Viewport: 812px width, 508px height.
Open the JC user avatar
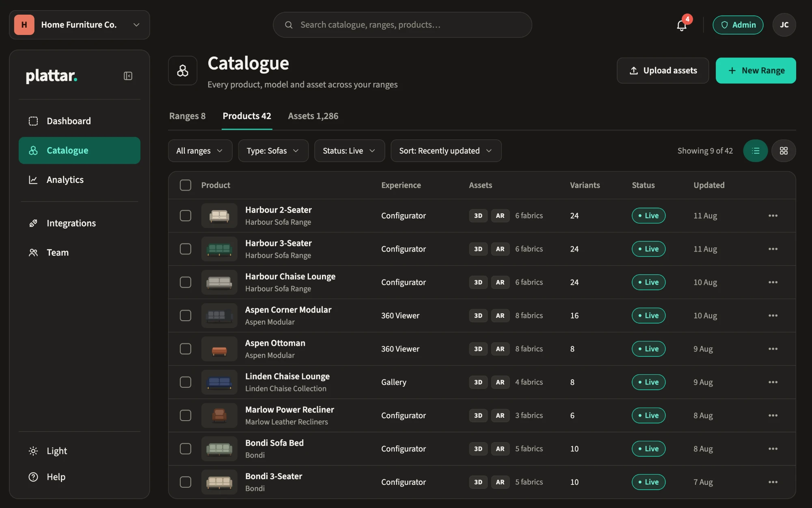[x=784, y=25]
